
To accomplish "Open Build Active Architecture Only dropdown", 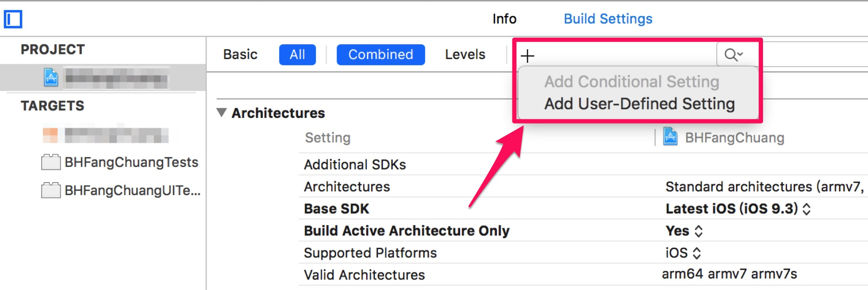I will pyautogui.click(x=684, y=231).
